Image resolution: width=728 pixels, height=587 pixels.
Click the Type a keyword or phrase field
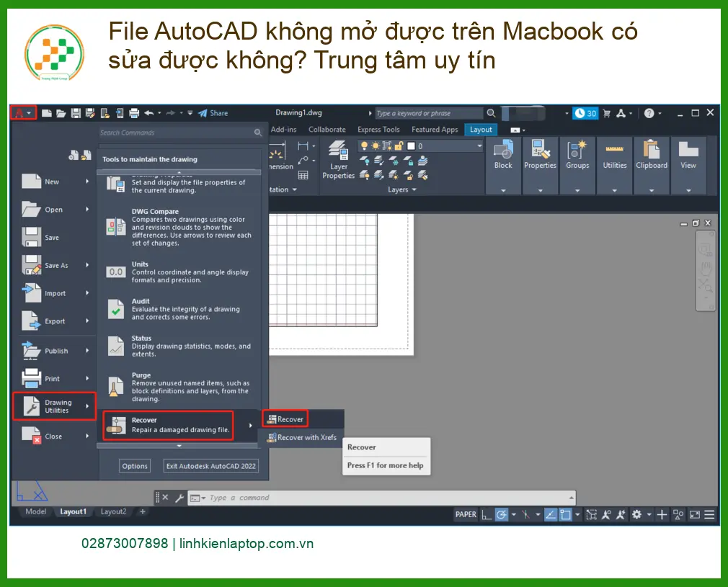(429, 113)
